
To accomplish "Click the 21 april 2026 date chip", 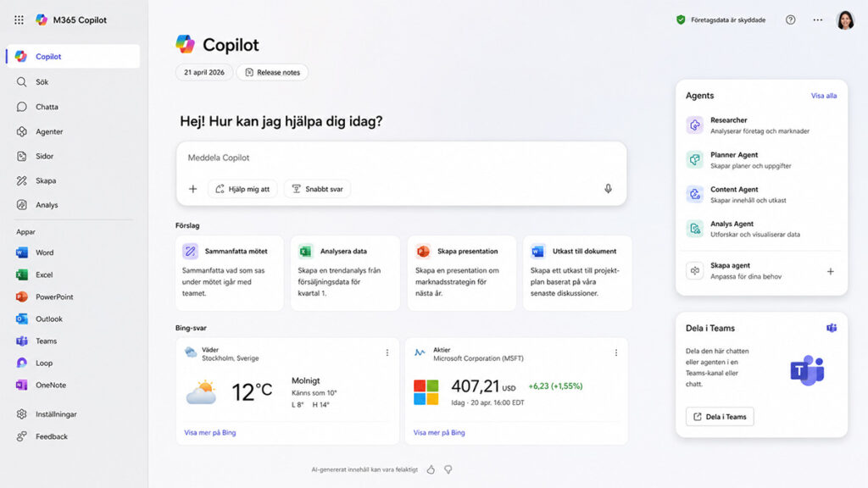I will pyautogui.click(x=204, y=73).
